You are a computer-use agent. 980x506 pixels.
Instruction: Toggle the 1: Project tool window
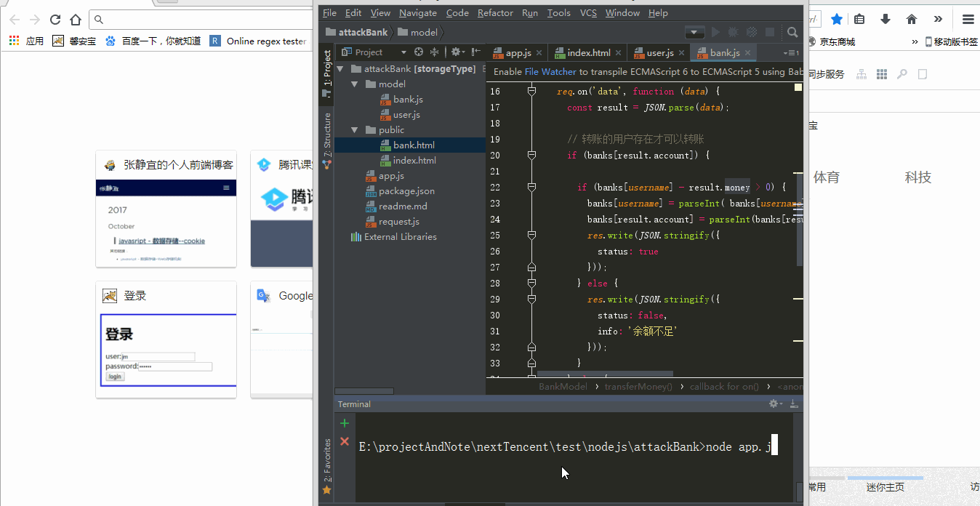[x=327, y=70]
